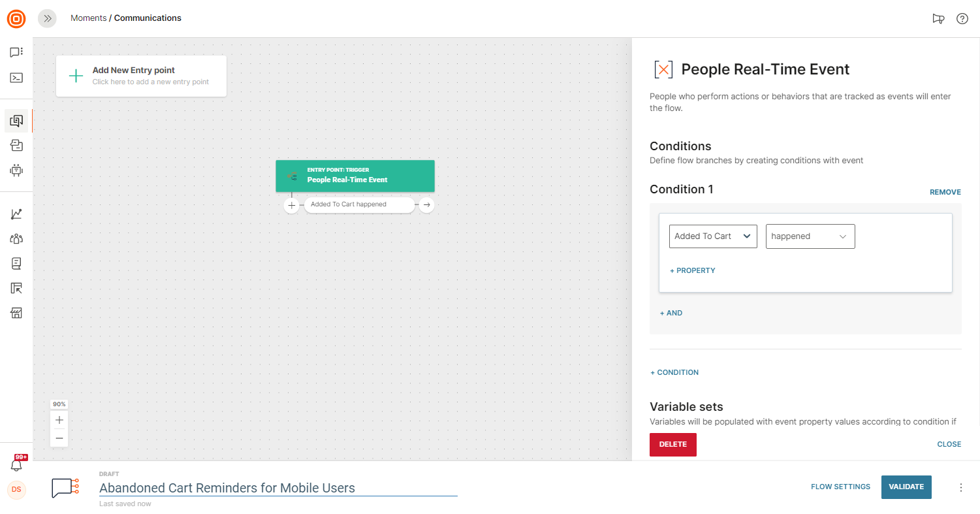Open the People icon in sidebar
Screen dimensions: 980x514
[16, 239]
